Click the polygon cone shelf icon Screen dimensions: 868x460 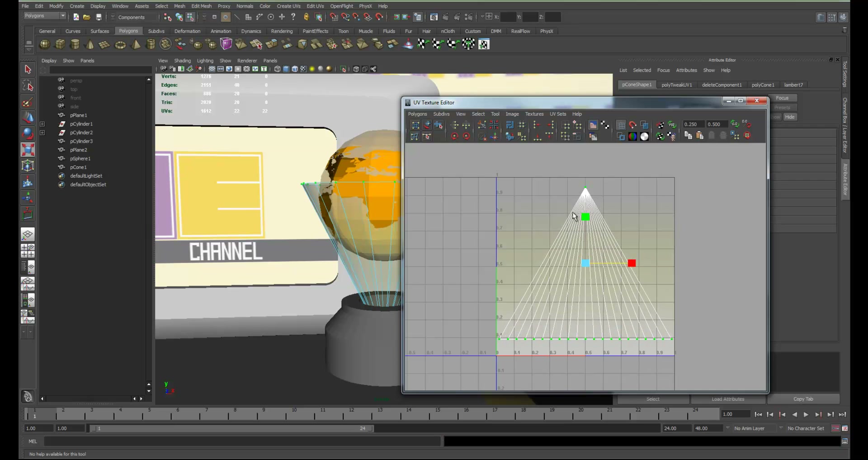(x=90, y=44)
